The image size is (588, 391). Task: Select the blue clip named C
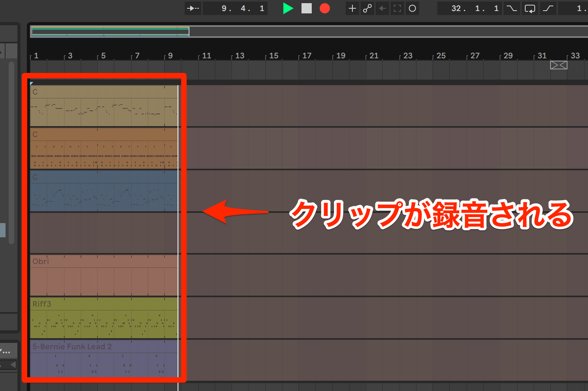(104, 191)
